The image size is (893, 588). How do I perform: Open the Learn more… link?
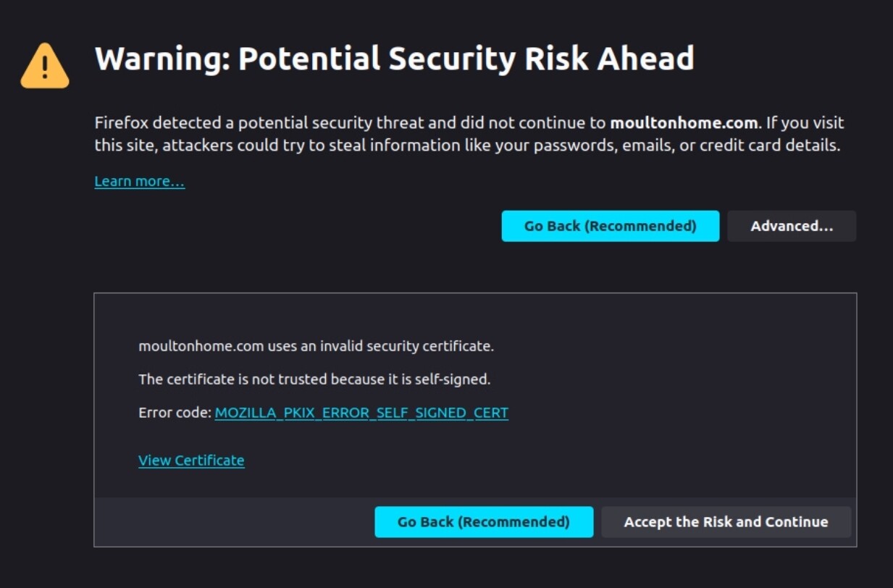[x=139, y=181]
